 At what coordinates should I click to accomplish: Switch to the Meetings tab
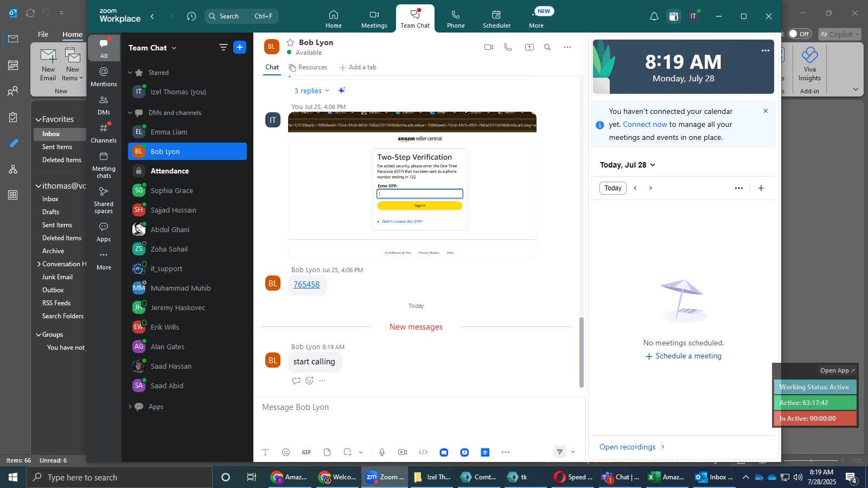tap(374, 18)
